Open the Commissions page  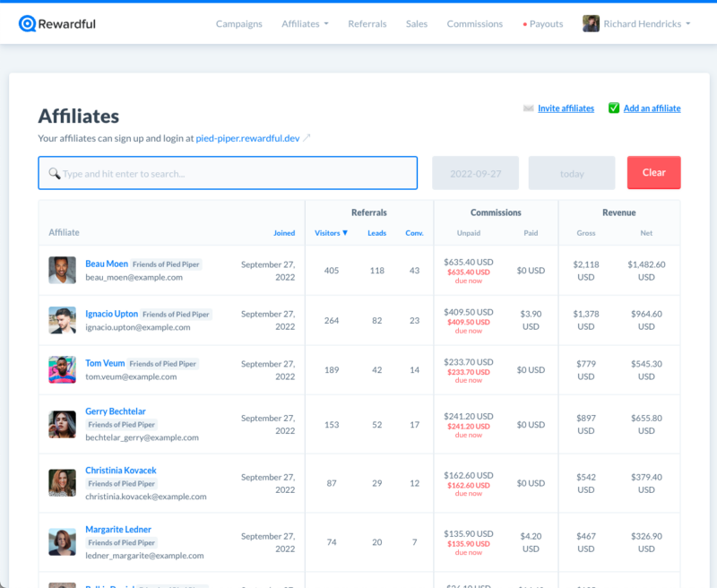click(475, 24)
